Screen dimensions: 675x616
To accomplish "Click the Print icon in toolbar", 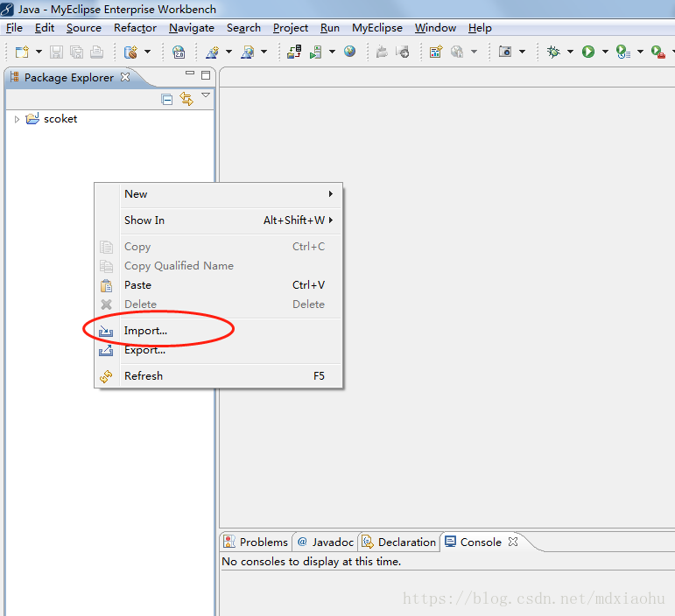I will click(96, 52).
